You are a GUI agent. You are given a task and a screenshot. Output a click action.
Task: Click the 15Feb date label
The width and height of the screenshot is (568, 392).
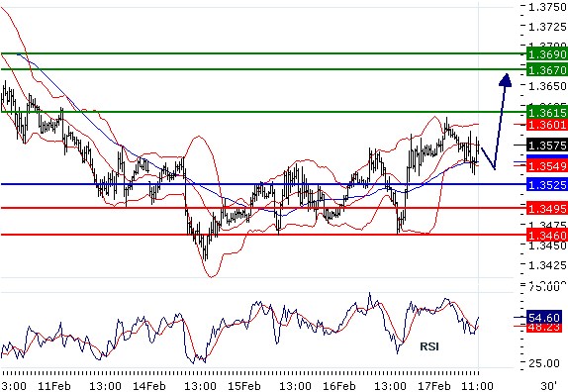[x=243, y=386]
